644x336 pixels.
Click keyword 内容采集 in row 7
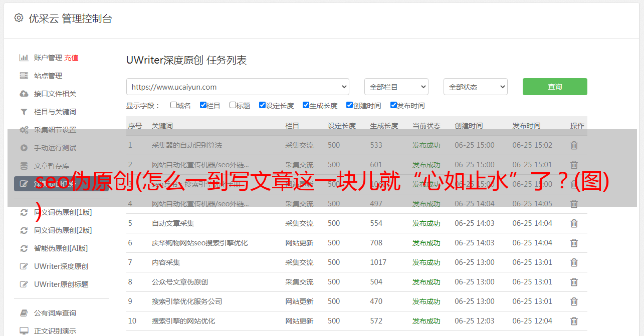point(166,262)
